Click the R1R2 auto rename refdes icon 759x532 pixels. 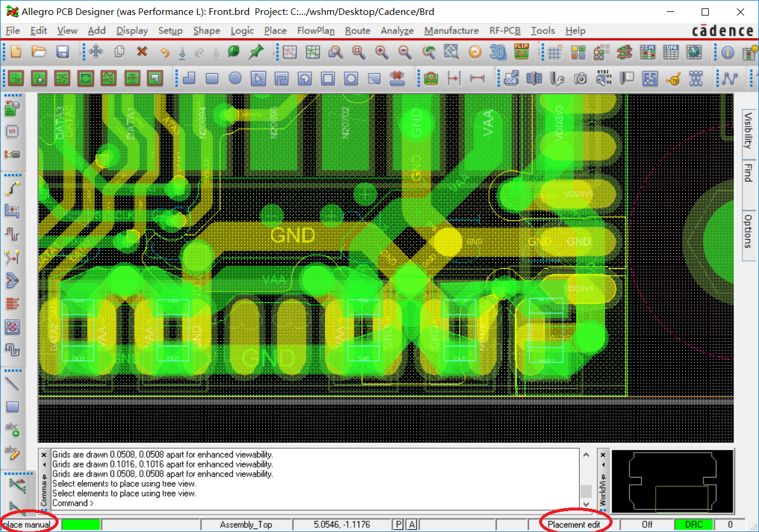[604, 78]
